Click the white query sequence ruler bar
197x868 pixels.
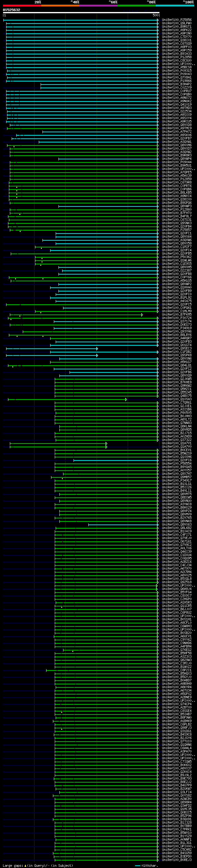point(81,12)
